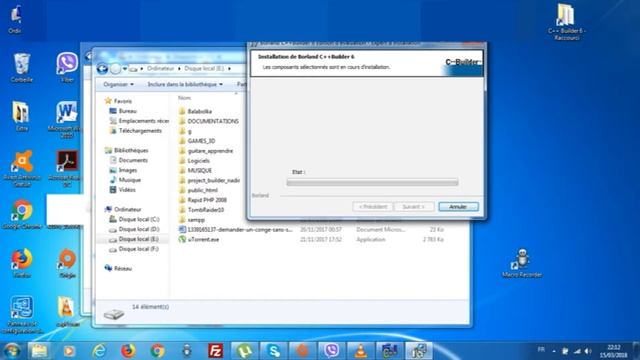Screen dimensions: 640x360
Task: Open the C++ Builder 6 Raccourci folder
Action: click(566, 22)
